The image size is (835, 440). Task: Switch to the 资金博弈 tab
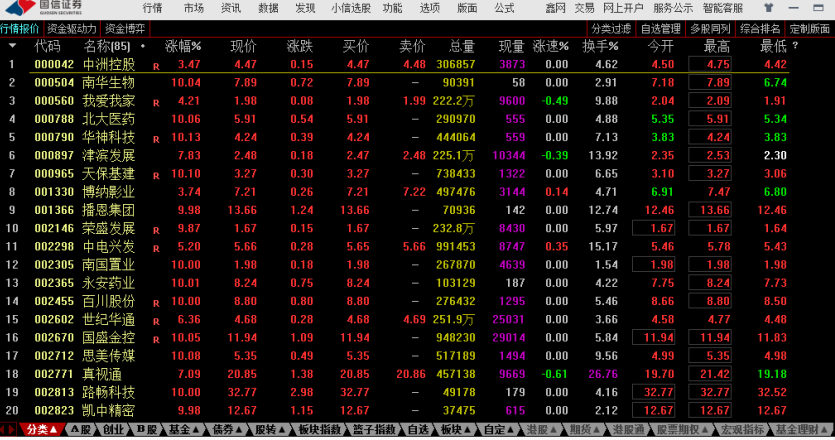coord(125,29)
